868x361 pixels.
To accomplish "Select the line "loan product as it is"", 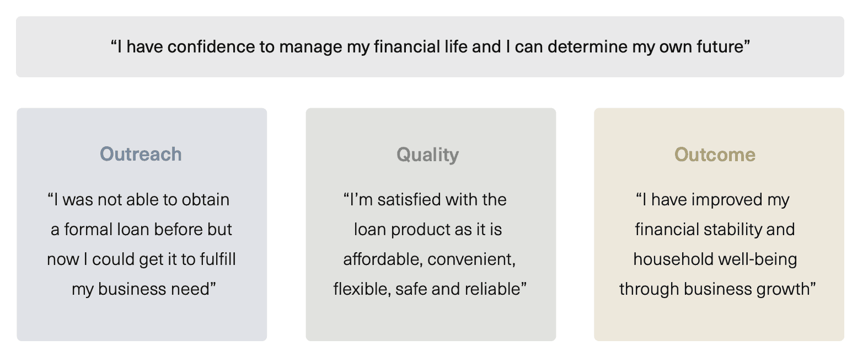I will click(x=428, y=229).
